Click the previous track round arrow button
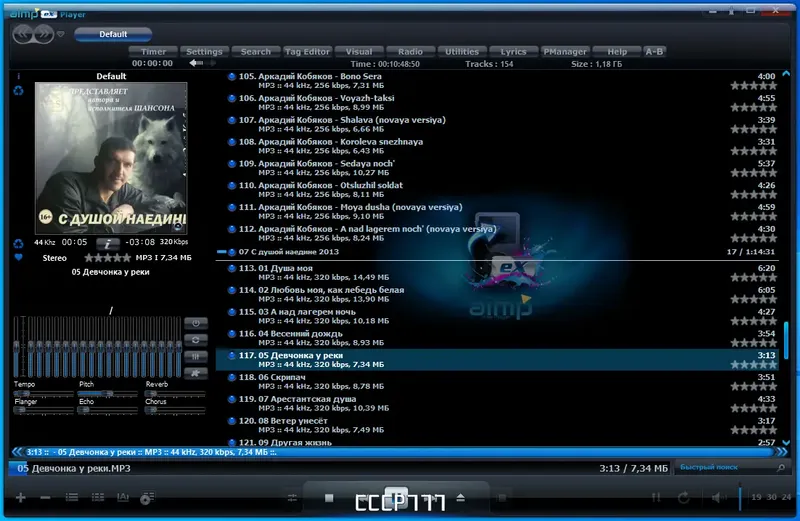Screen dimensions: 800x521 (23, 34)
